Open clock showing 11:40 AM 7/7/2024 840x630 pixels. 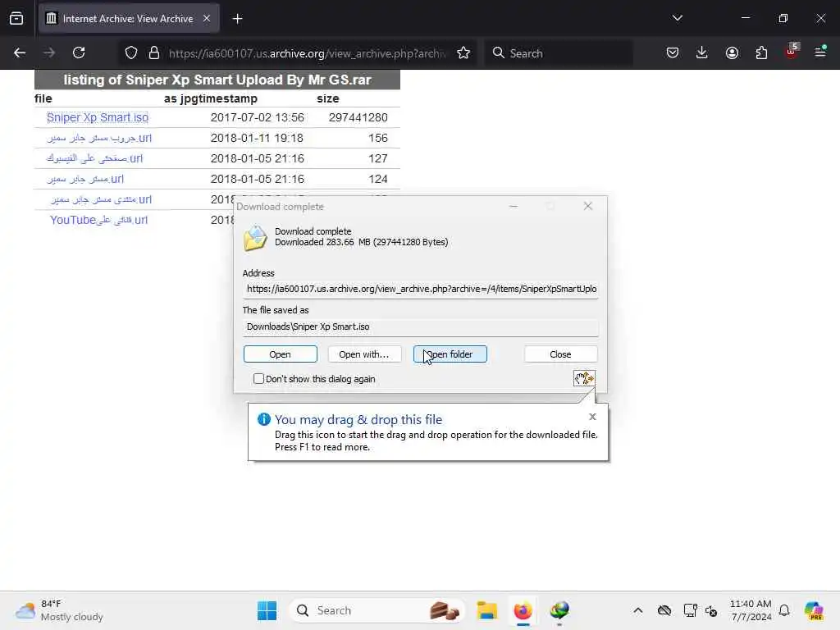pos(751,610)
